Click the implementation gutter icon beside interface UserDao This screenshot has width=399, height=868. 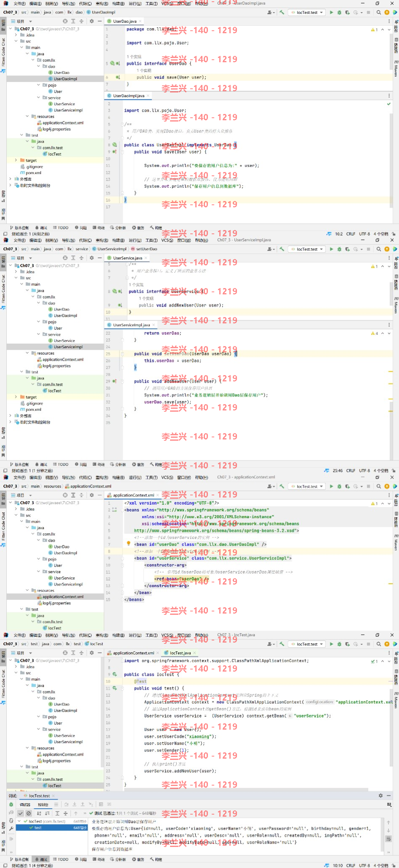(117, 64)
